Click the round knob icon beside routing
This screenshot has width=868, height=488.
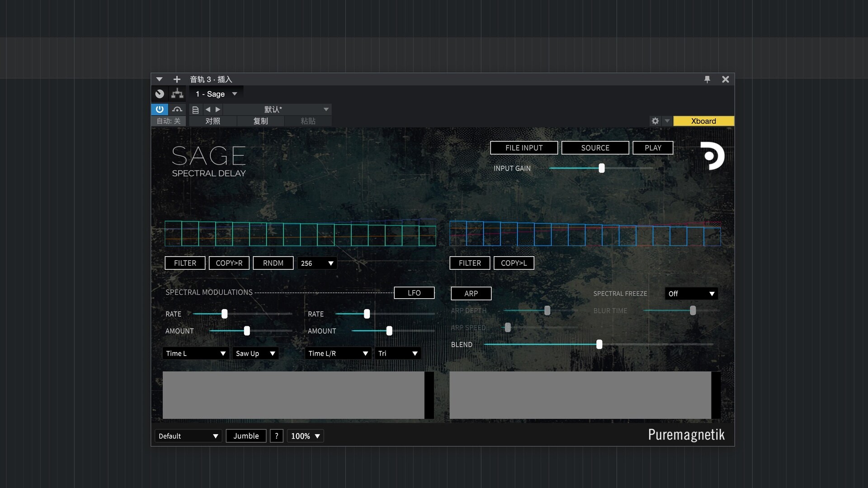(x=160, y=94)
